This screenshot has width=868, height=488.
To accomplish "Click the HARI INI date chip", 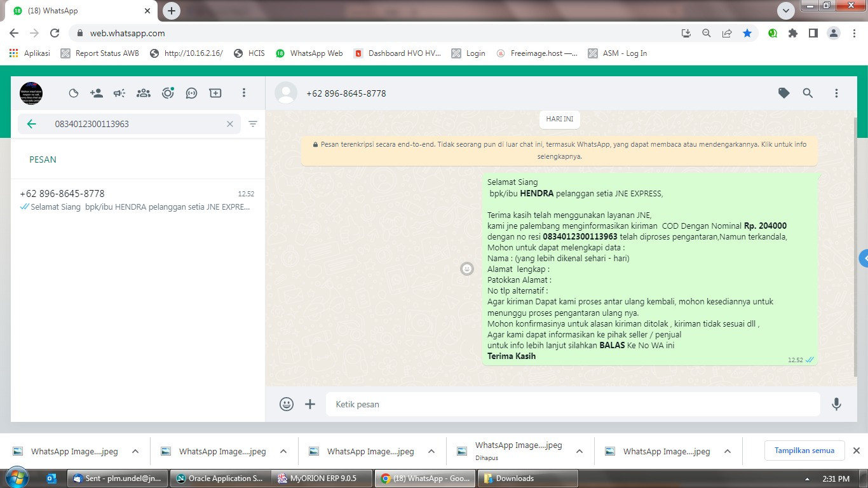I will 560,119.
